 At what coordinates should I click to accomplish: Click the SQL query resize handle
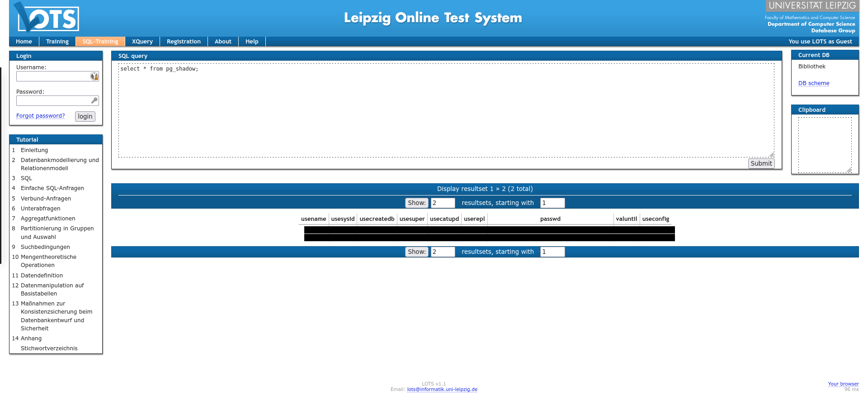(771, 155)
